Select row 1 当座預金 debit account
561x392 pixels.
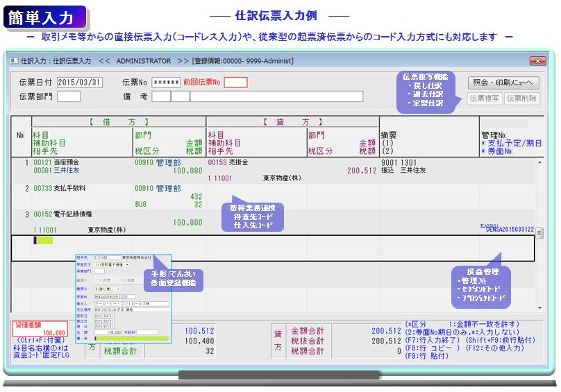[56, 162]
